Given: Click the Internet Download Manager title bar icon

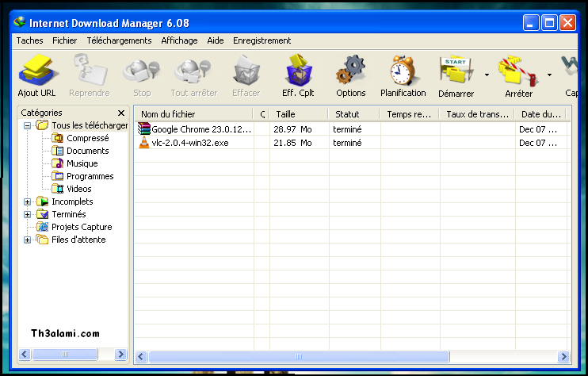Looking at the screenshot, I should (x=20, y=22).
